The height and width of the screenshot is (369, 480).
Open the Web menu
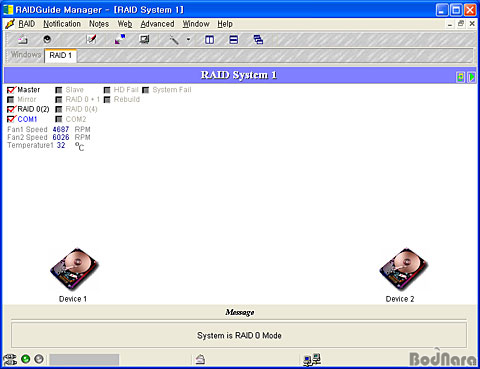click(x=125, y=24)
